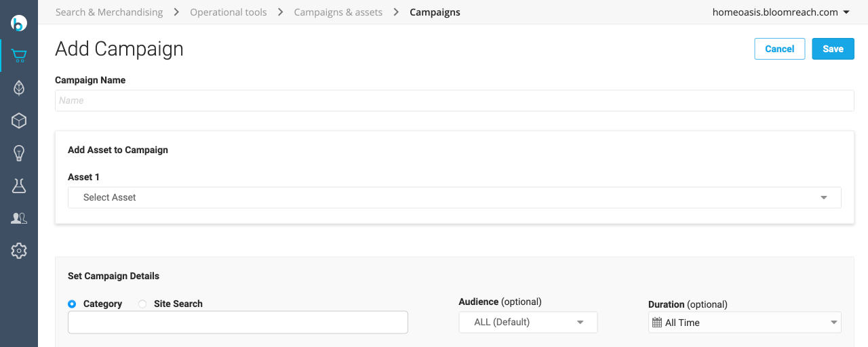Viewport: 868px width, 347px height.
Task: Navigate to Operational tools breadcrumb
Action: (x=229, y=12)
